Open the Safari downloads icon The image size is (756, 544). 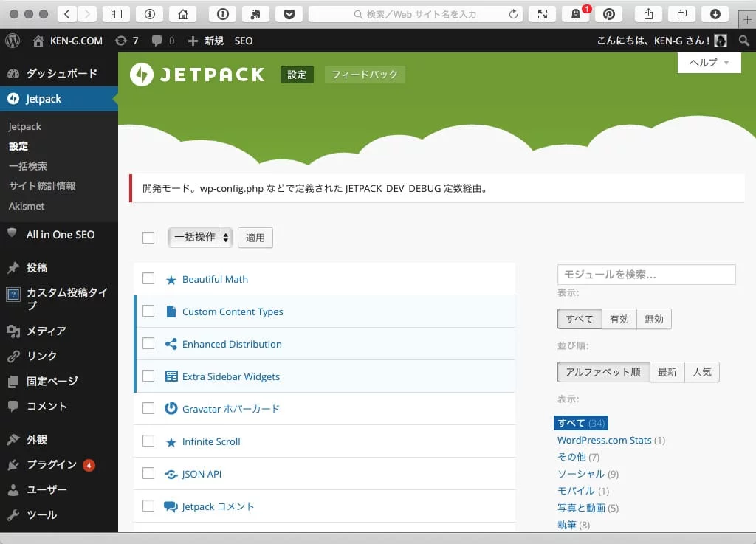[715, 14]
